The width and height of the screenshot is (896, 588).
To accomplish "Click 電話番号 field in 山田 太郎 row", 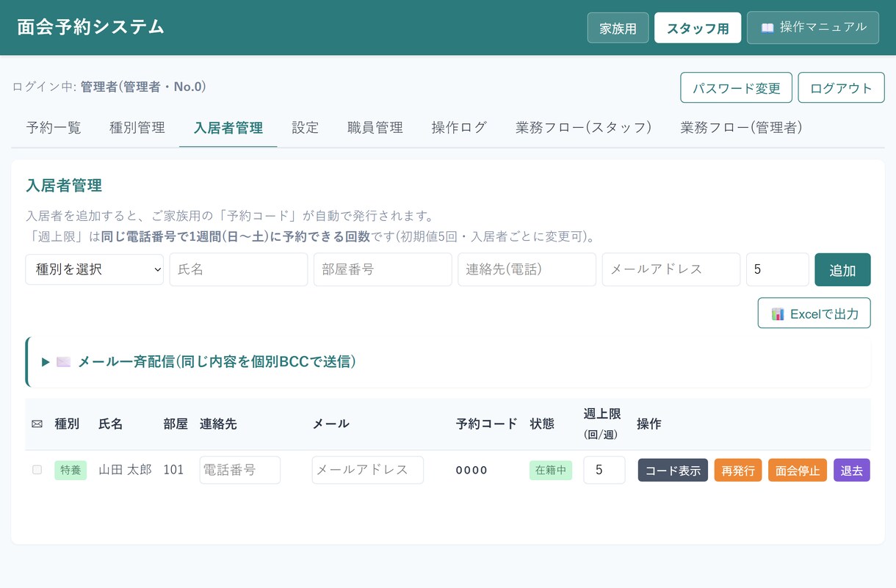I will pyautogui.click(x=240, y=470).
